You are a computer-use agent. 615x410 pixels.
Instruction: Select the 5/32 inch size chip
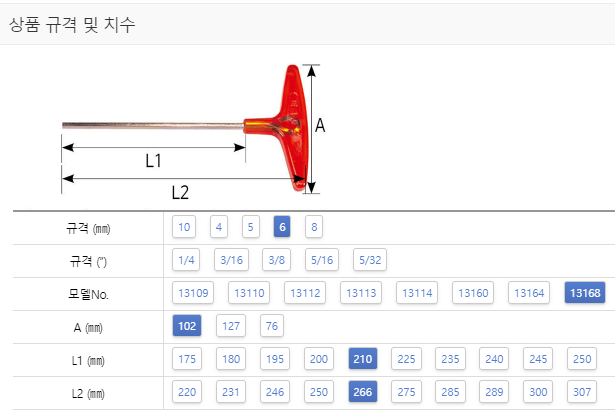[370, 260]
